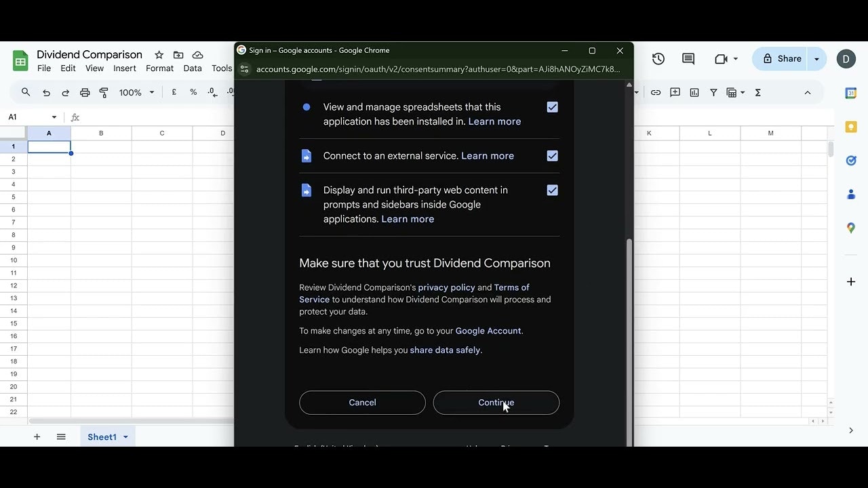Format as currency with the £ icon

(174, 92)
